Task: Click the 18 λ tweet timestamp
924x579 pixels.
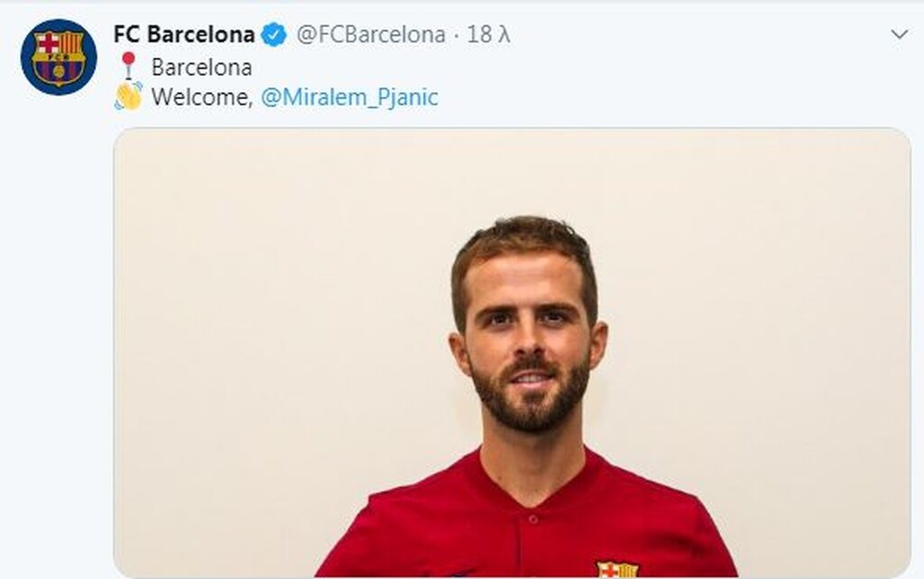Action: (488, 35)
